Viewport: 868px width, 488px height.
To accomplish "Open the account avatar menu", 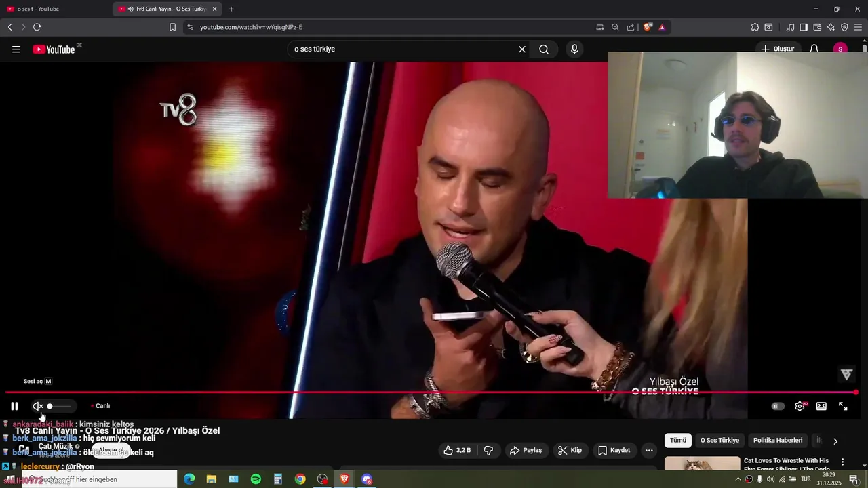I will (840, 49).
